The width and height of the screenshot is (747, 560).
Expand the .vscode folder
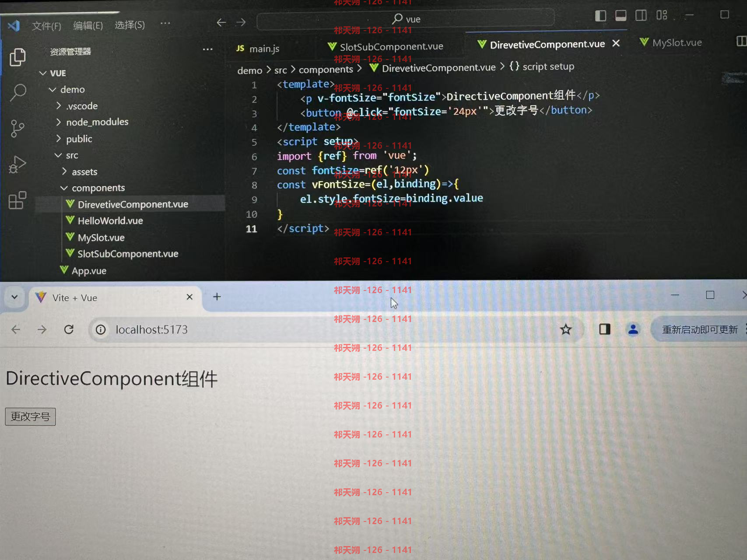tap(77, 106)
